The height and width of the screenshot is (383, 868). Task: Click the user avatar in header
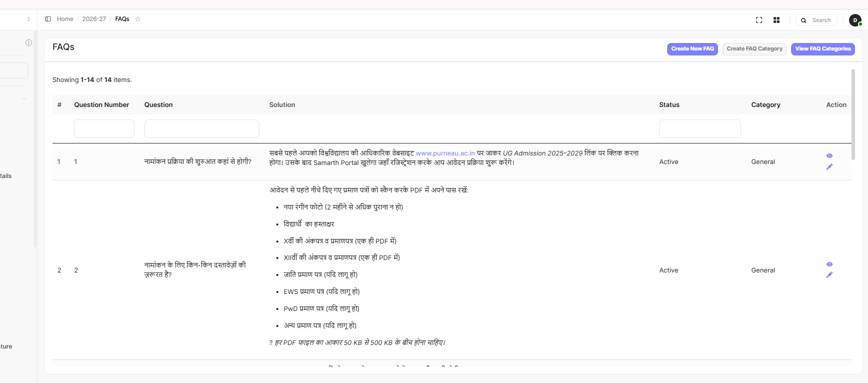[855, 20]
